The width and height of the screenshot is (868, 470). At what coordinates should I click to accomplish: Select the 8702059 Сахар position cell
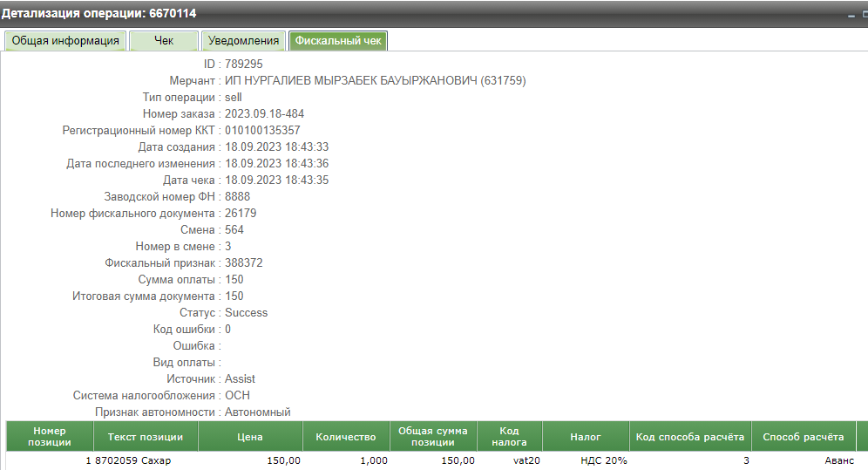132,460
